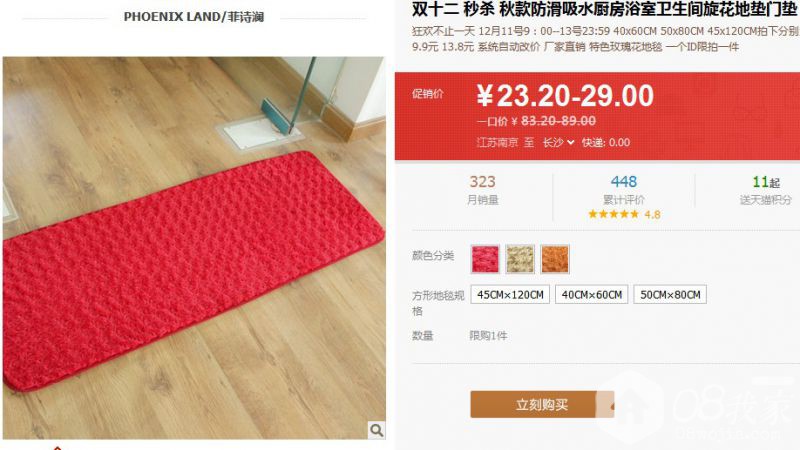The height and width of the screenshot is (450, 800).
Task: Click the partially visible button beside 立刻购买
Action: pos(605,405)
